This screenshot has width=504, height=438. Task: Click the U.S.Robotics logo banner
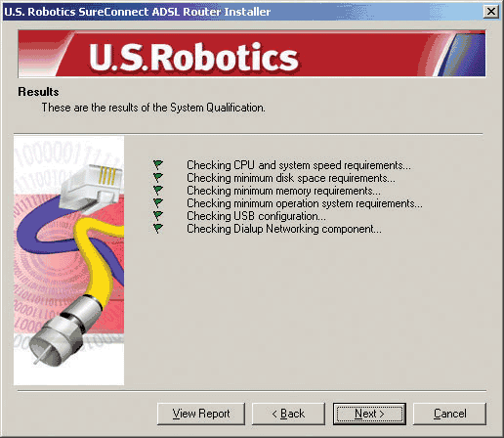252,54
